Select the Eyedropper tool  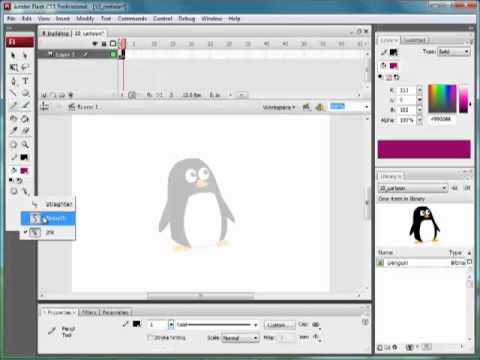(13, 131)
